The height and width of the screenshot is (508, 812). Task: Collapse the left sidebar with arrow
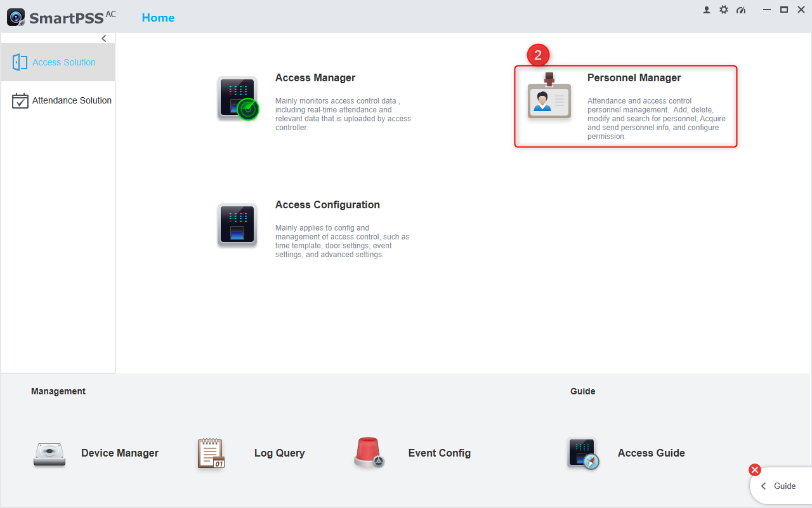104,39
